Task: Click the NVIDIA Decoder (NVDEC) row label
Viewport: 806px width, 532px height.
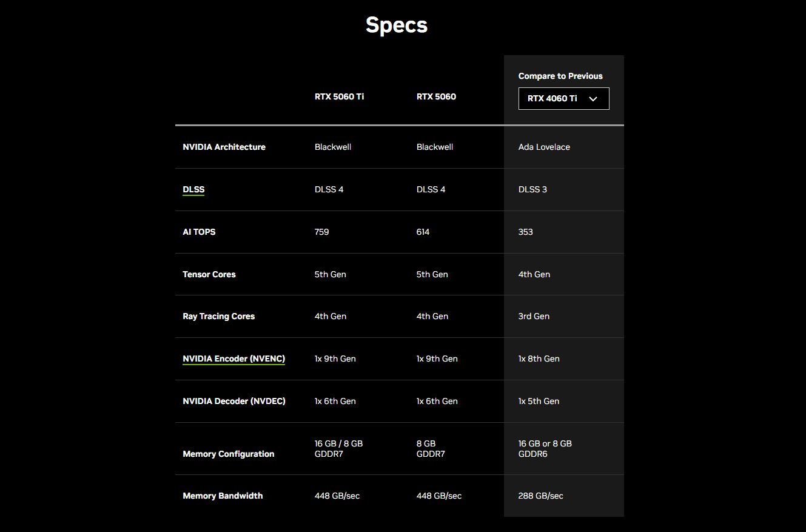Action: click(233, 401)
